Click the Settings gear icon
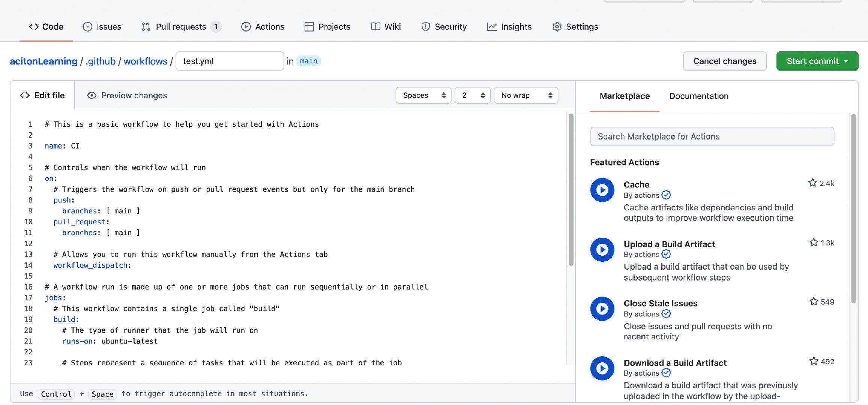The height and width of the screenshot is (405, 868). tap(557, 27)
